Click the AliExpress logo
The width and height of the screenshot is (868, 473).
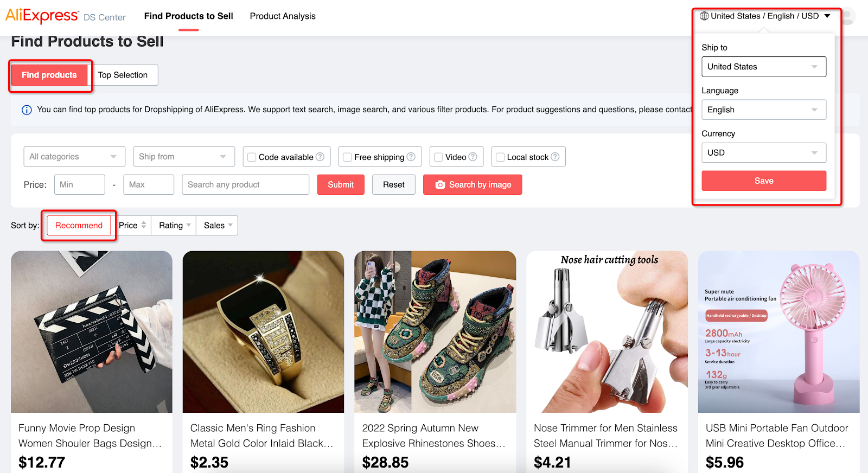[x=42, y=16]
